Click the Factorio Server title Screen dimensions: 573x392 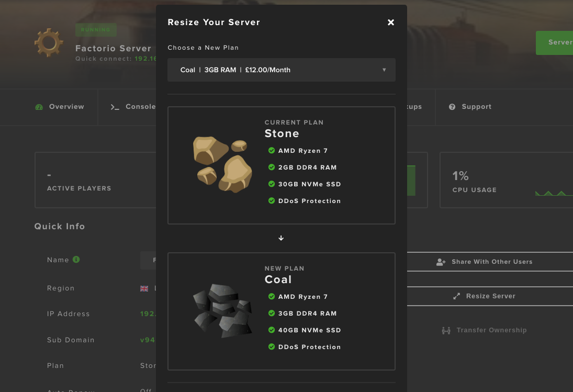(x=113, y=48)
